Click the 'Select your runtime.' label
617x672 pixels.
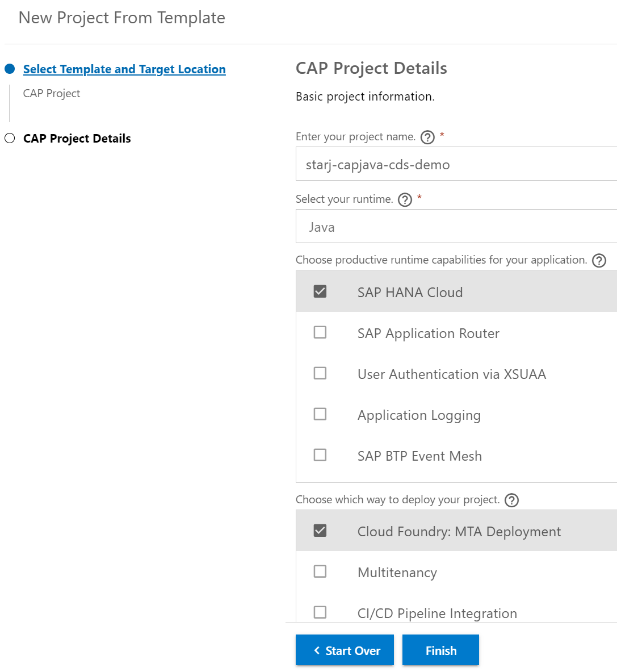344,199
